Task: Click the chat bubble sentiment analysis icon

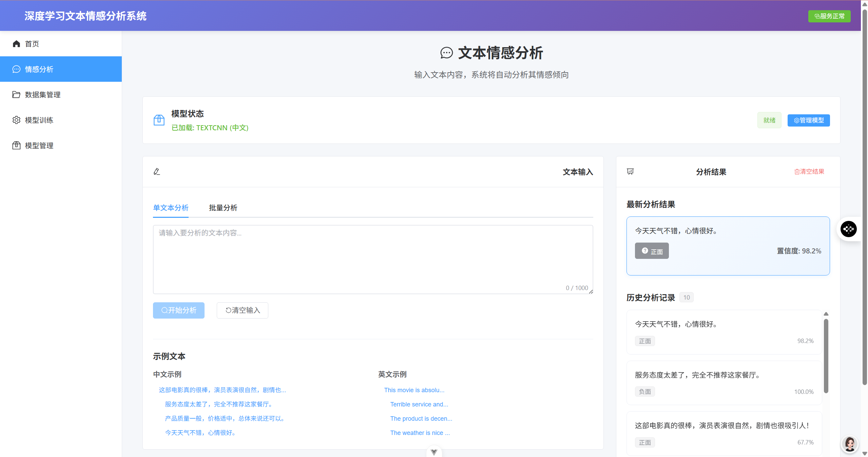Action: 16,69
